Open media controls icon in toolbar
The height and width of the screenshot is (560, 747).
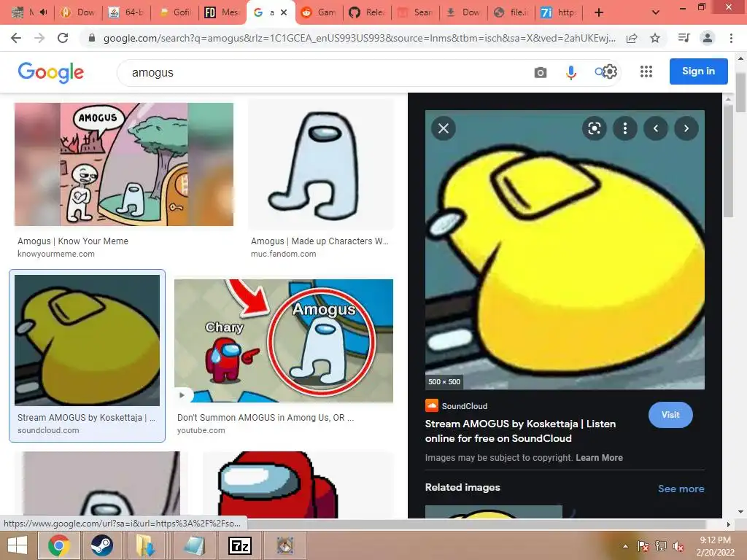[x=684, y=38]
